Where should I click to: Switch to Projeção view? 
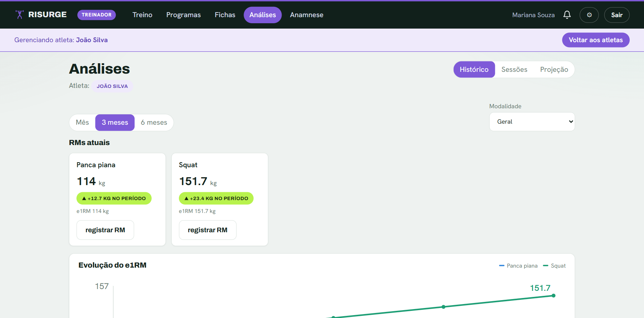tap(554, 69)
